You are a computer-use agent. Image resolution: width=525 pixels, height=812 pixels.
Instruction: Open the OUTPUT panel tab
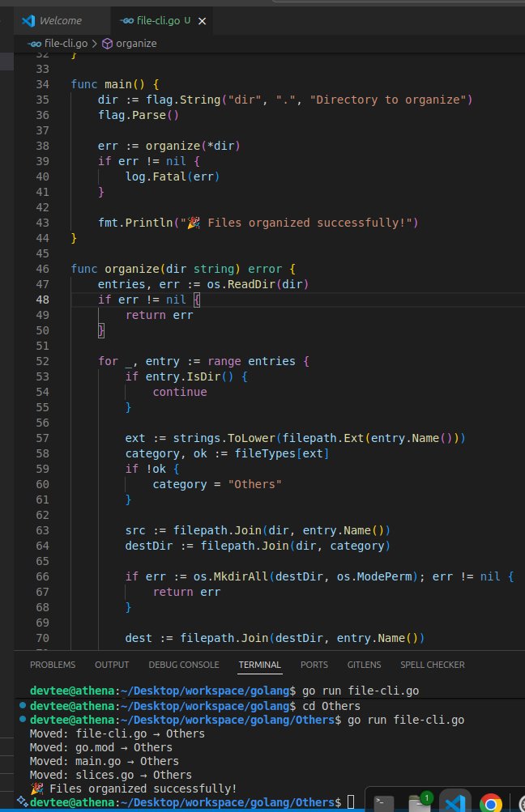(x=112, y=665)
